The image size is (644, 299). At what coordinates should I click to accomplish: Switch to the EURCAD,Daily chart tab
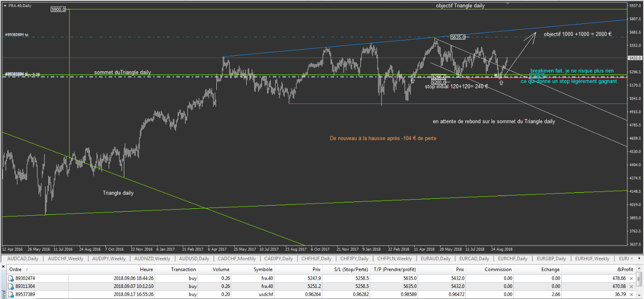(x=474, y=259)
